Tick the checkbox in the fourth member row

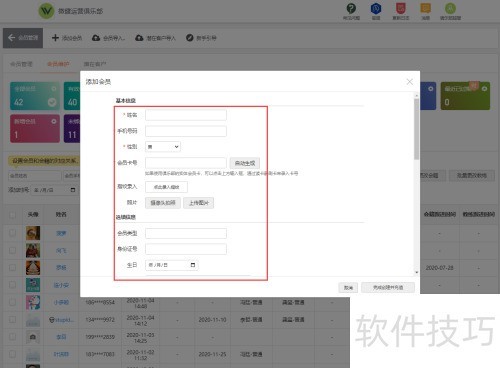(12, 285)
